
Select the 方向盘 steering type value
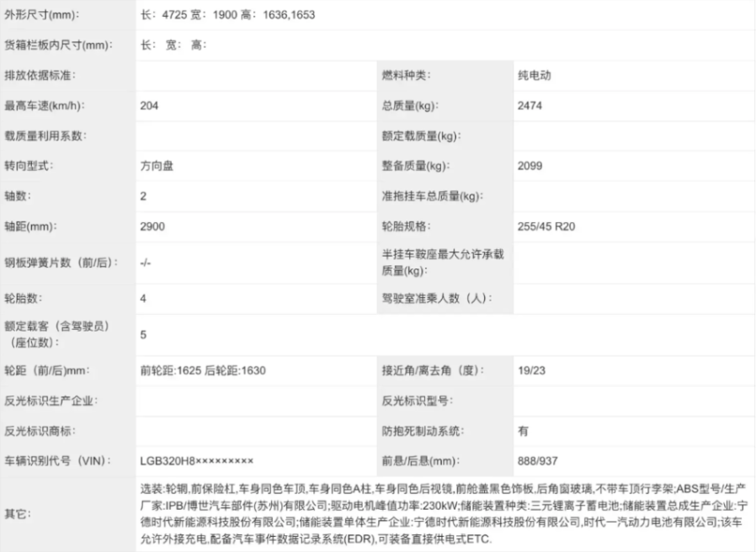[x=157, y=167]
